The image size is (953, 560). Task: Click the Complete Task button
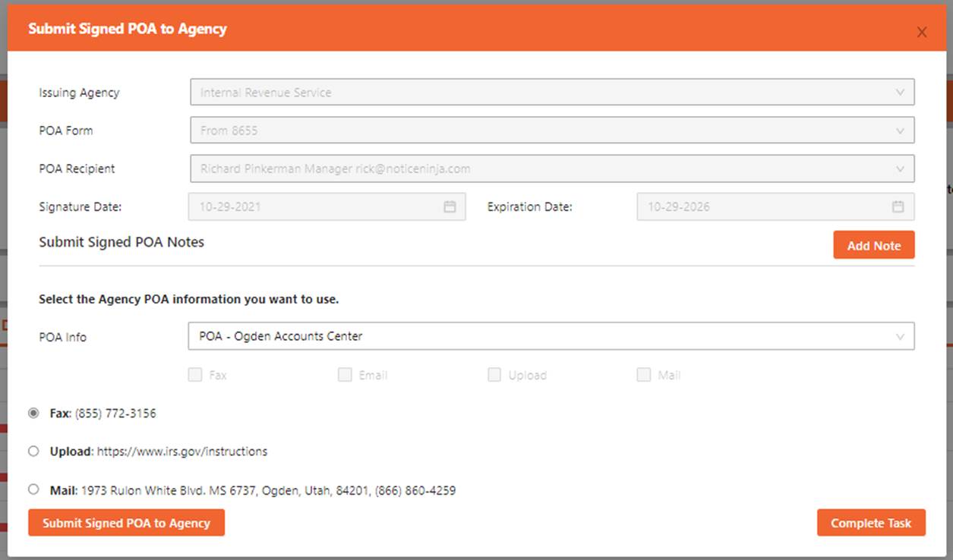coord(871,523)
